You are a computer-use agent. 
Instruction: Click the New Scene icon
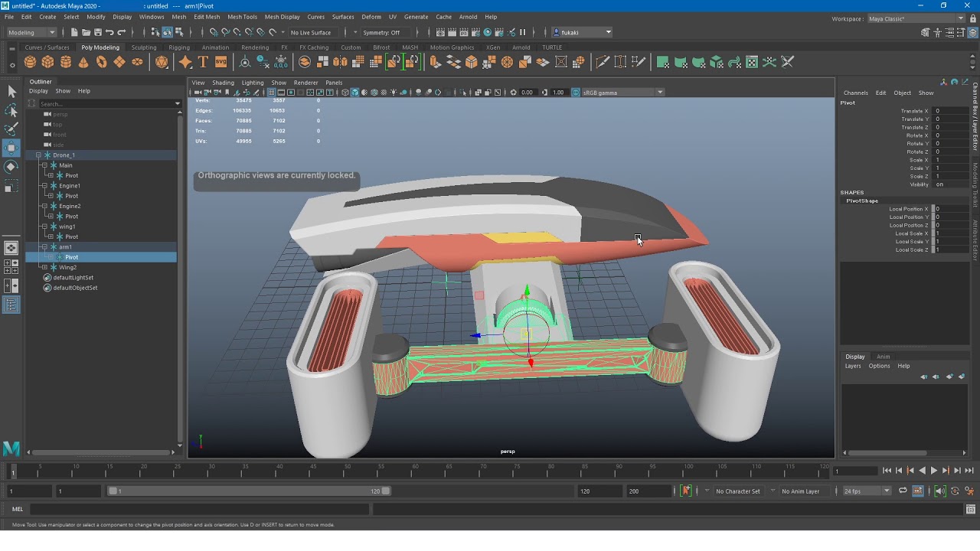[x=73, y=32]
